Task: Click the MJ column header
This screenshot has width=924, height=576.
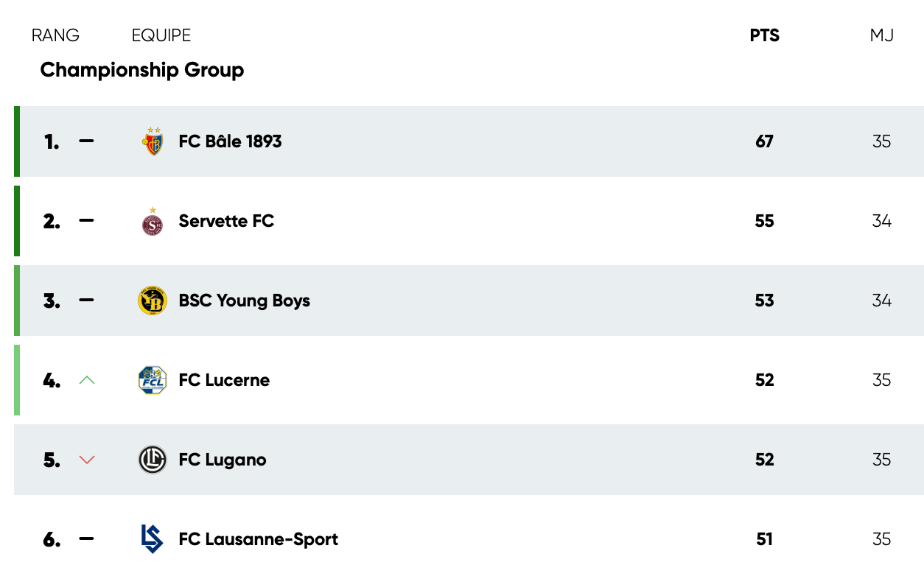Action: click(x=881, y=35)
